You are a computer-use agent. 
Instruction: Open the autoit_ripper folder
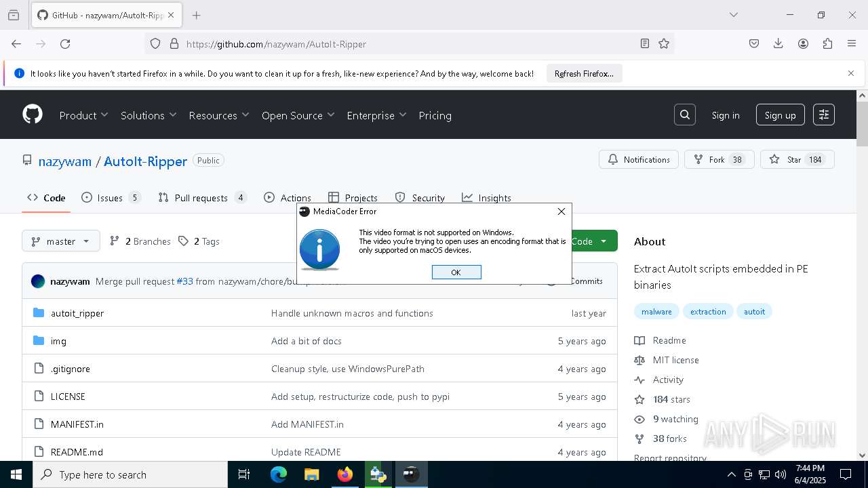pyautogui.click(x=77, y=313)
